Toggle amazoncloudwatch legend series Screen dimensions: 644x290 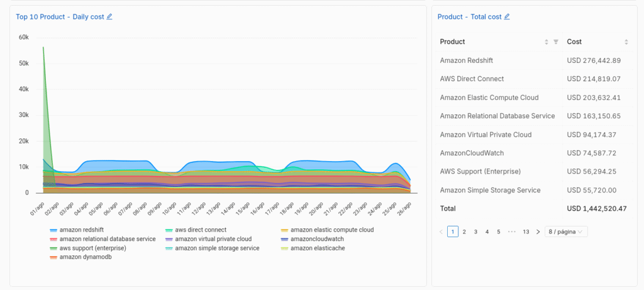[x=312, y=239]
